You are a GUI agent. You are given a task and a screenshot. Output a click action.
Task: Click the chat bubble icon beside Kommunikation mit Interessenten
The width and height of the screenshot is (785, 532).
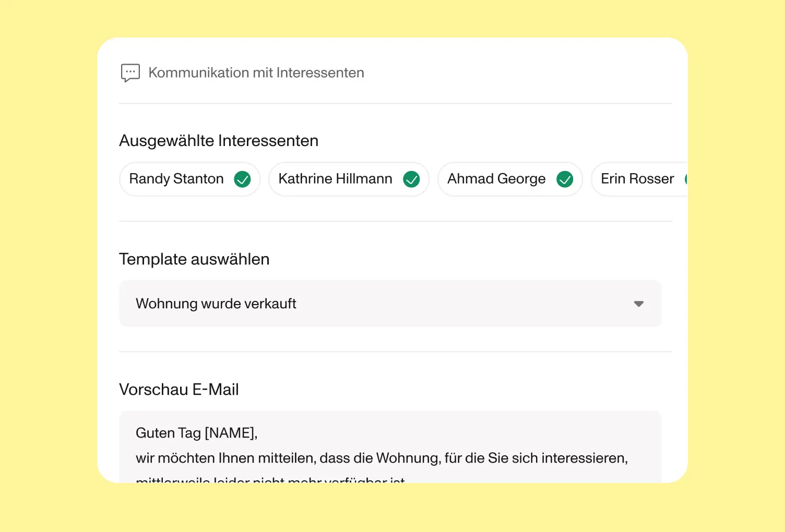pos(130,73)
